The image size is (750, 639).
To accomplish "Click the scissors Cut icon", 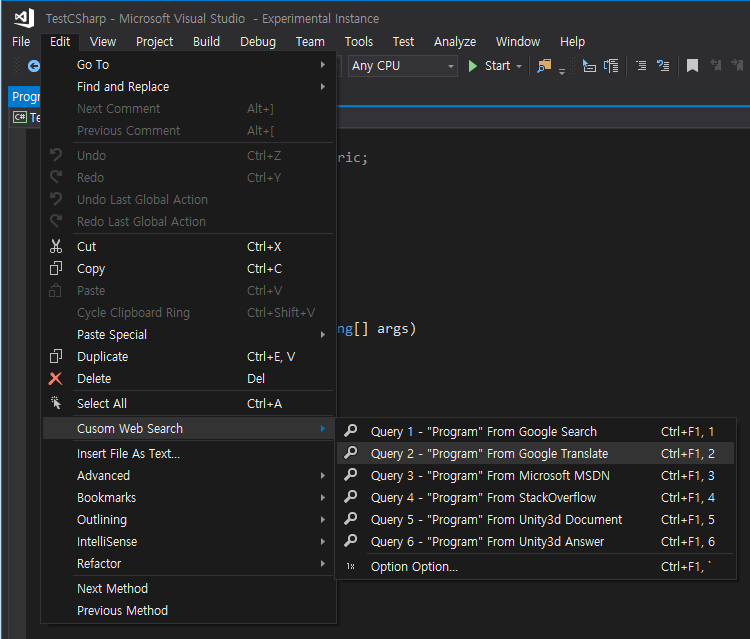I will [x=56, y=246].
